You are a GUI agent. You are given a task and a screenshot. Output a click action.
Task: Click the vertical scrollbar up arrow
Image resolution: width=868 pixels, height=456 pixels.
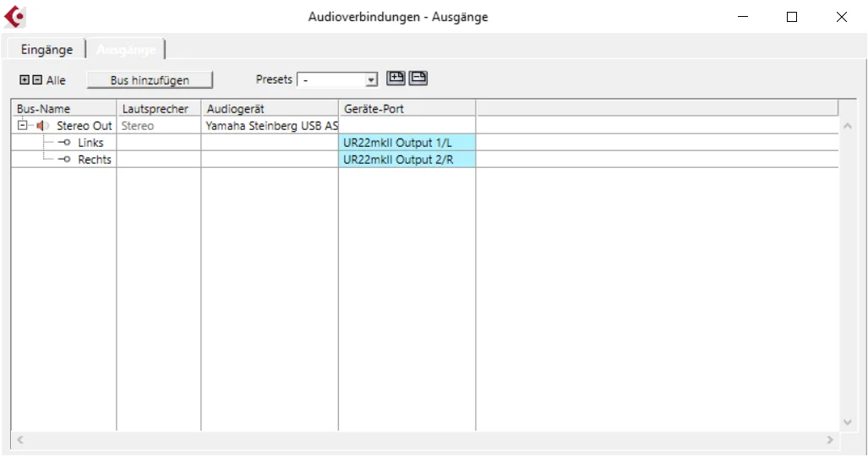click(848, 126)
